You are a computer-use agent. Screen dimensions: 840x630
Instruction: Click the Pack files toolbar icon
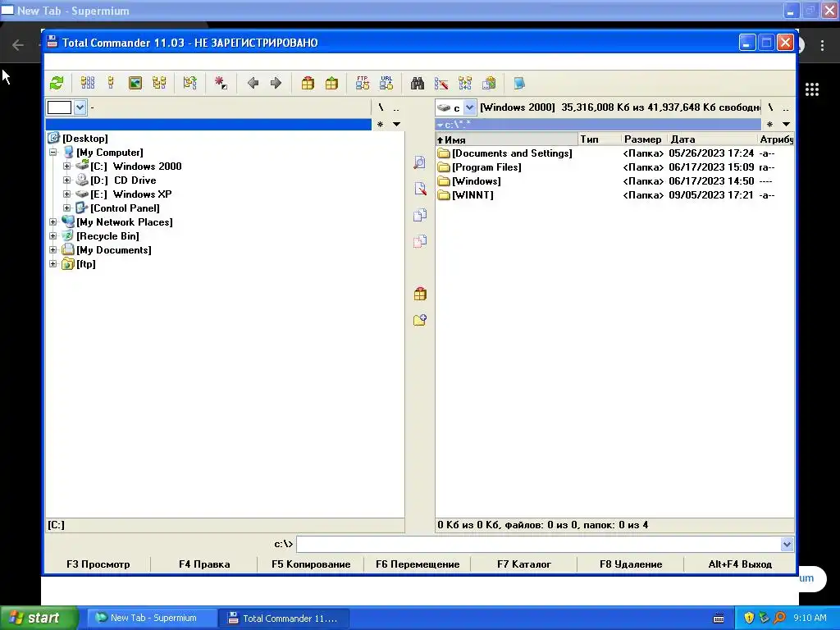(x=308, y=83)
